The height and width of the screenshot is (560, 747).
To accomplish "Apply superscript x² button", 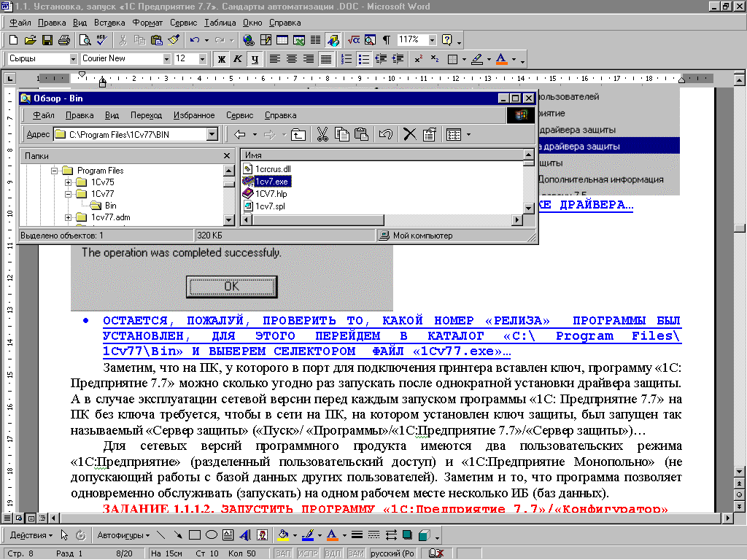I will pos(418,59).
